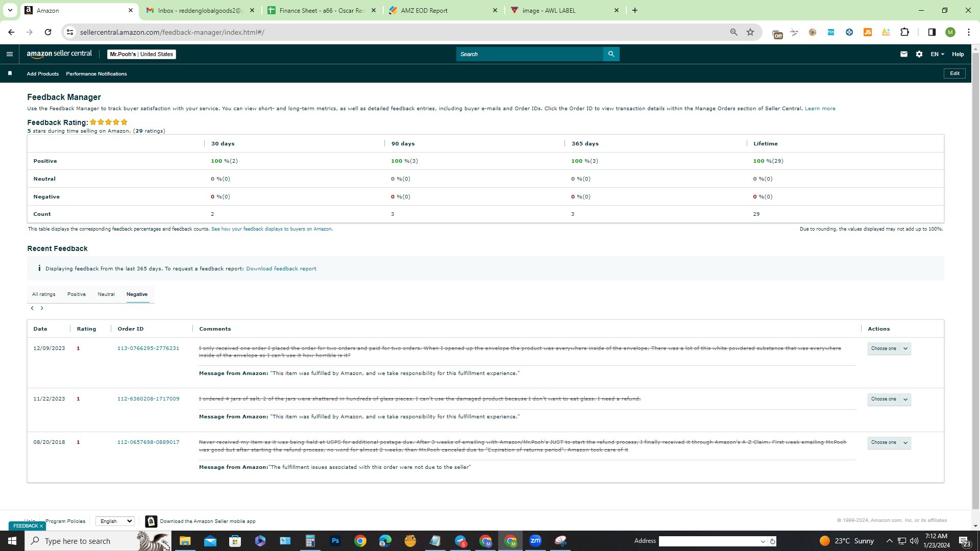Switch to the Gmail Inbox browser tab
Screen dimensions: 980x551
click(x=200, y=10)
